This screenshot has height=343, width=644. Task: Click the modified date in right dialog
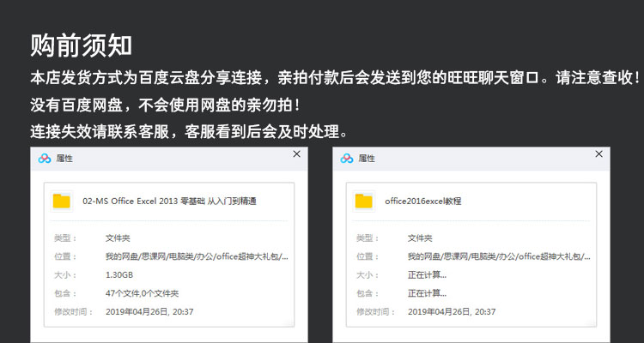[x=452, y=311]
